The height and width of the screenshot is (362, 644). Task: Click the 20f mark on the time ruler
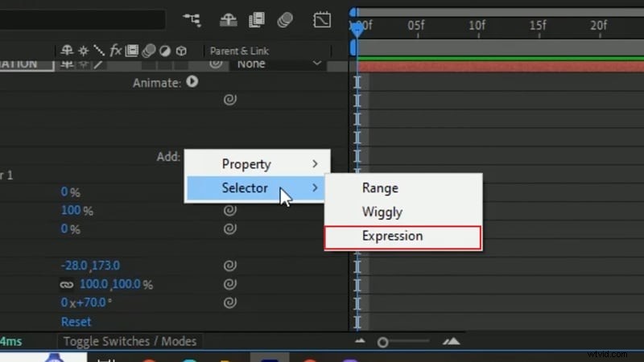click(x=599, y=26)
